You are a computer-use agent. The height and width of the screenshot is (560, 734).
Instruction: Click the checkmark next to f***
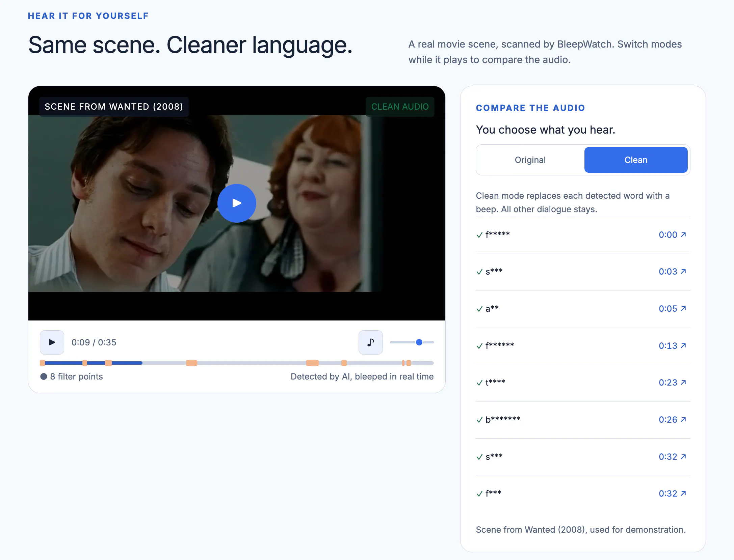tap(479, 494)
